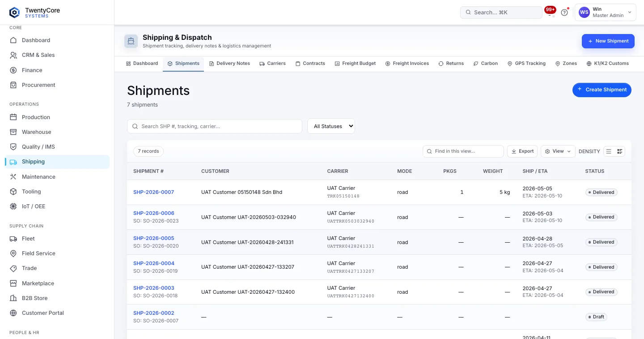Screen dimensions: 644x339
Task: Click the Tooling cube icon
Action: tap(13, 192)
